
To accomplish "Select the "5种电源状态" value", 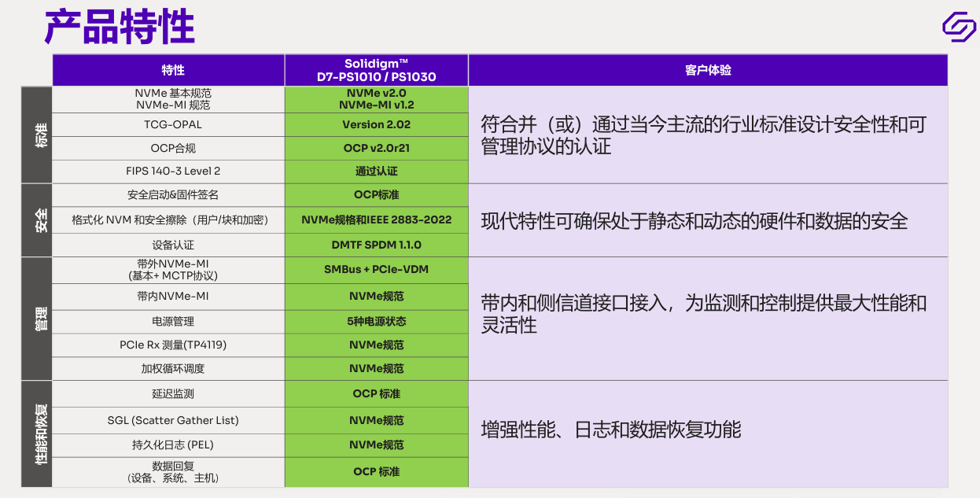I will (376, 322).
